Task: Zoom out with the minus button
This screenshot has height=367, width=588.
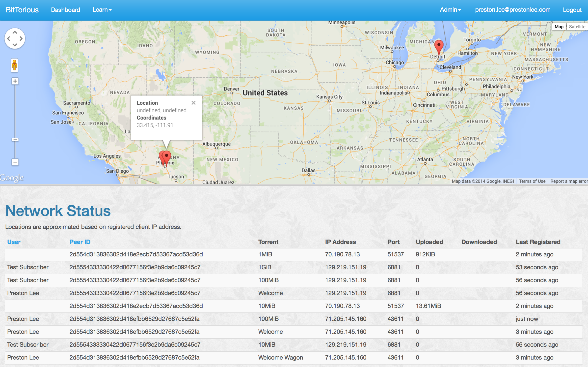Action: pos(15,162)
